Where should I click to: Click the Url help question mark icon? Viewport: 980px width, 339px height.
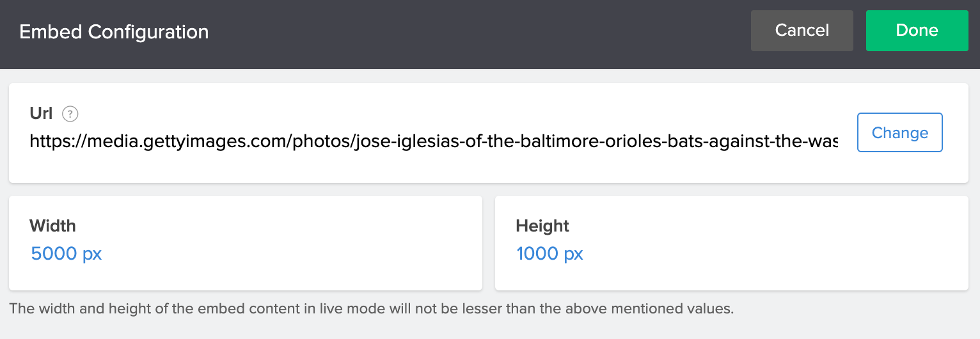[x=70, y=114]
